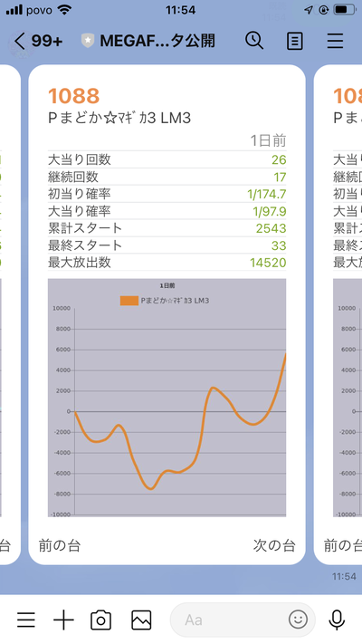Image resolution: width=362 pixels, height=644 pixels.
Task: Open chat search magnifier icon
Action: (x=254, y=41)
